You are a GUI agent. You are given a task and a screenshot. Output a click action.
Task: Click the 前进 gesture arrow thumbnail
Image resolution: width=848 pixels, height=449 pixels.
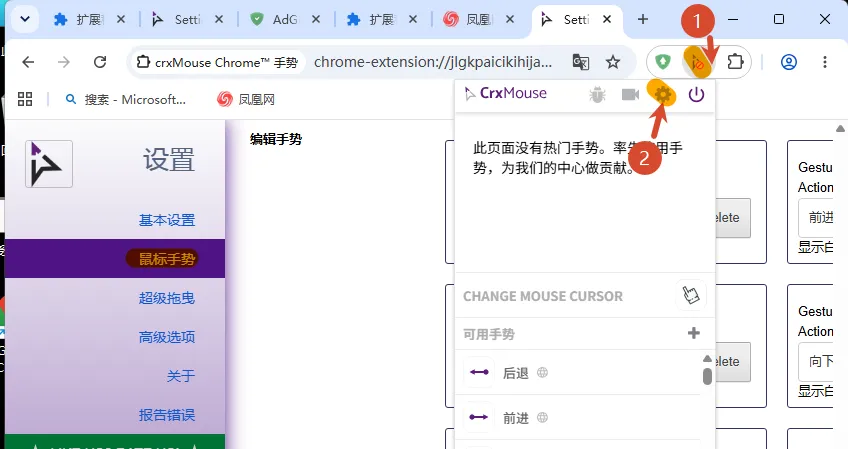(x=479, y=417)
